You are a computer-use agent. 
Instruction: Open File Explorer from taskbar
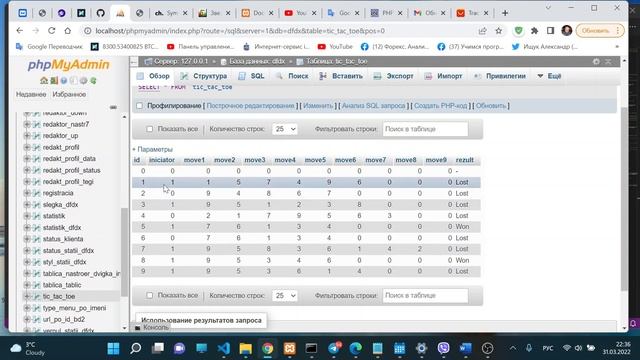tap(246, 348)
